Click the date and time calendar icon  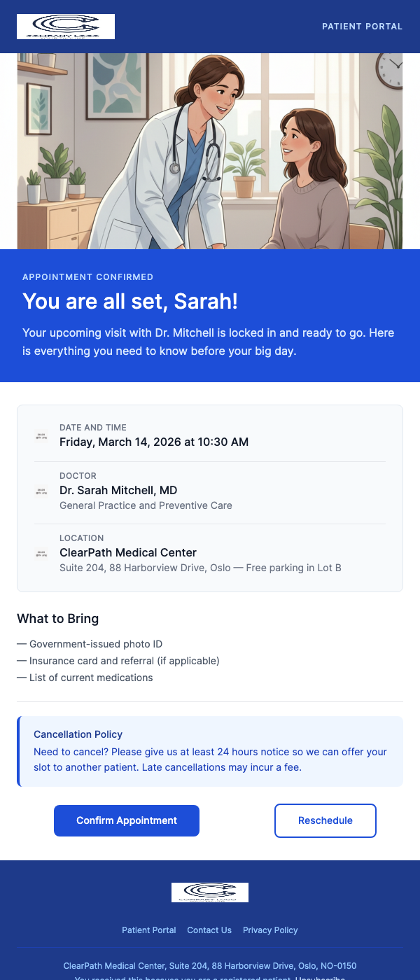pyautogui.click(x=41, y=436)
